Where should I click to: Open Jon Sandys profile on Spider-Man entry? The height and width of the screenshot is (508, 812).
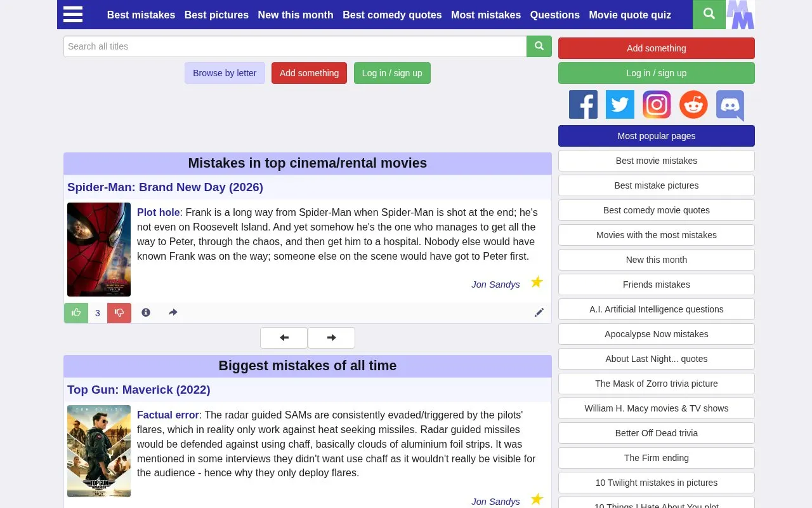pos(495,284)
